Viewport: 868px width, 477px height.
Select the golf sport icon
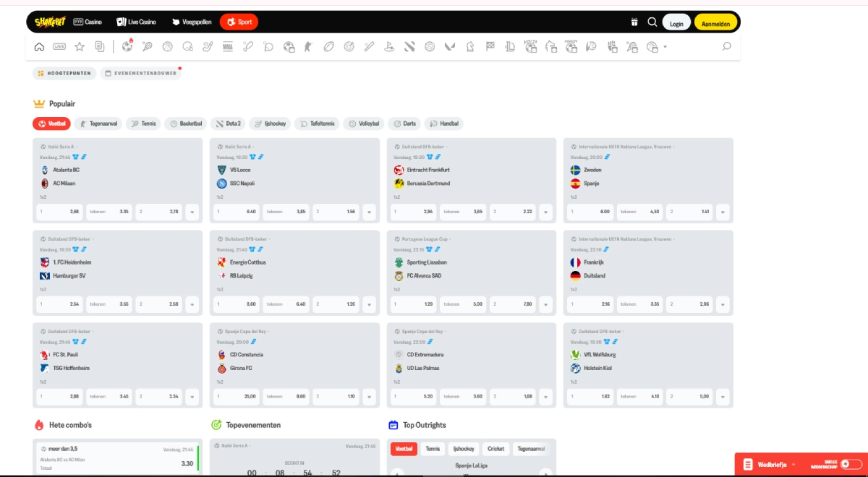tap(389, 46)
